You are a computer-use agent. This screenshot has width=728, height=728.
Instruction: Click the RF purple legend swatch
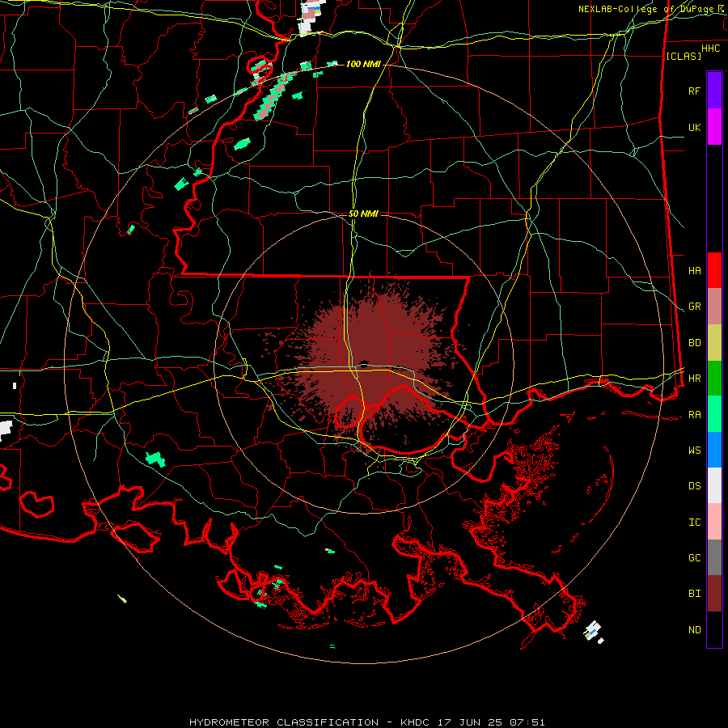714,91
